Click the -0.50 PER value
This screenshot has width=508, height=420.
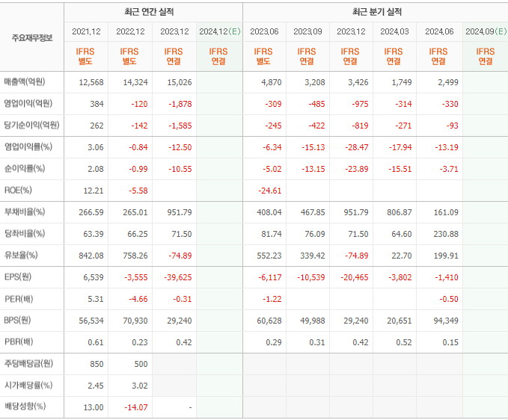(x=449, y=300)
